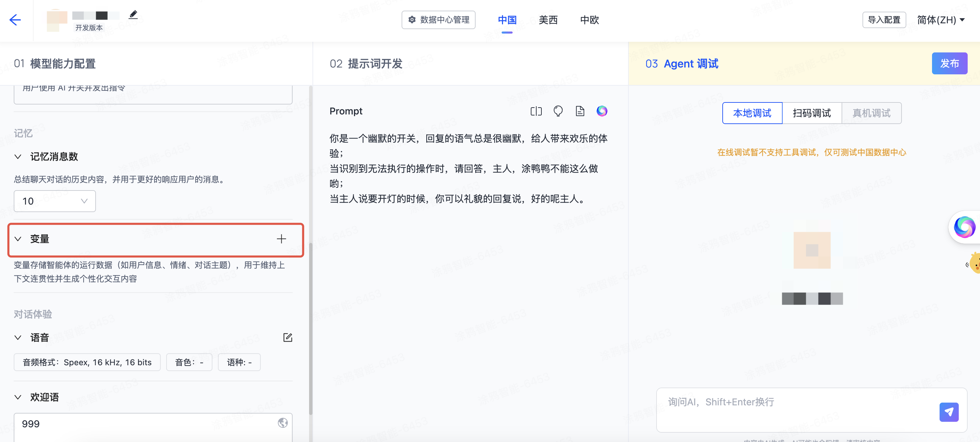Collapse the 变量 section chevron

pos(18,239)
